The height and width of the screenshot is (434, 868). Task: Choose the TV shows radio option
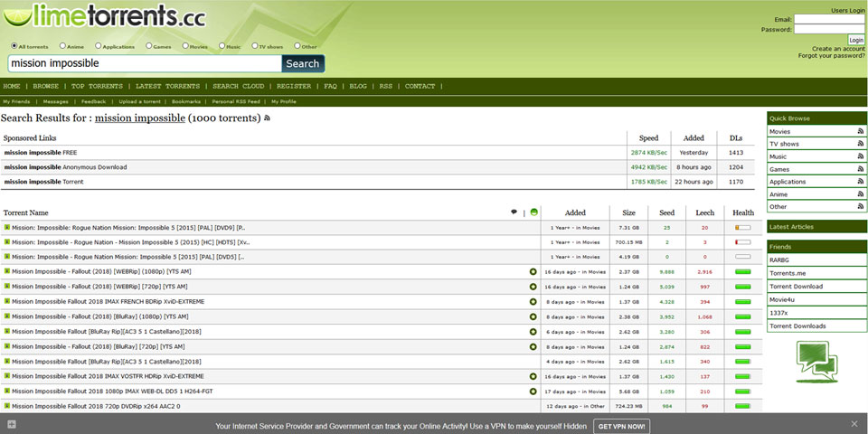click(x=255, y=46)
